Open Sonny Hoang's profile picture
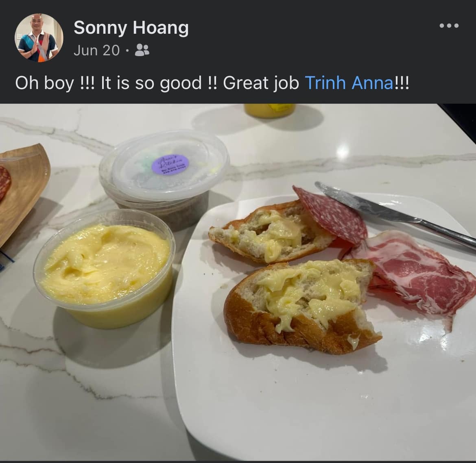Image resolution: width=476 pixels, height=463 pixels. coord(39,38)
